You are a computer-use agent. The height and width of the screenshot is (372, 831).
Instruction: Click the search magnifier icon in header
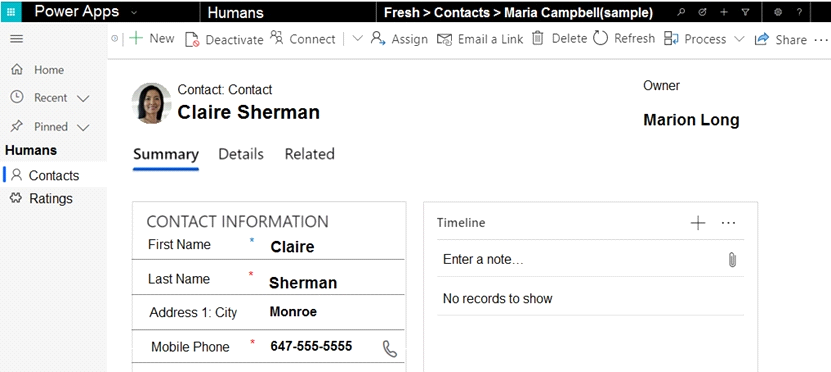681,12
